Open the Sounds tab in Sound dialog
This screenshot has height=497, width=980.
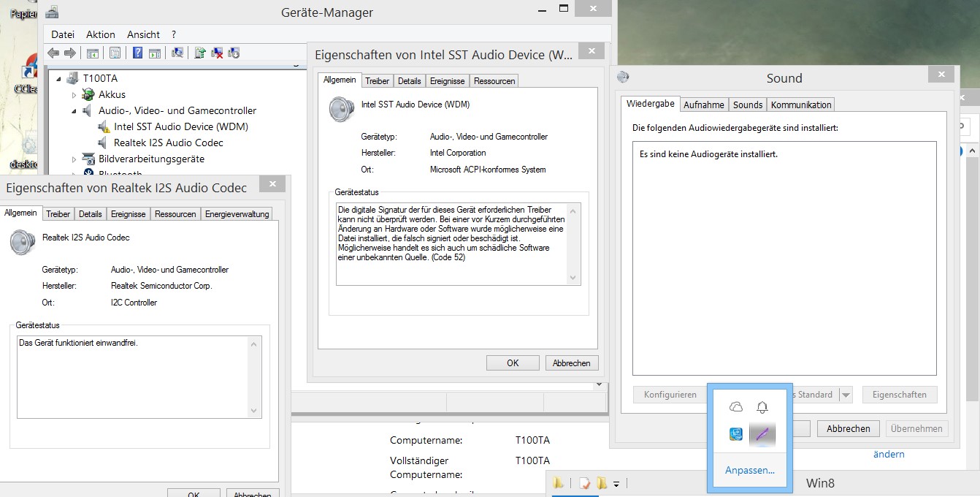point(748,105)
